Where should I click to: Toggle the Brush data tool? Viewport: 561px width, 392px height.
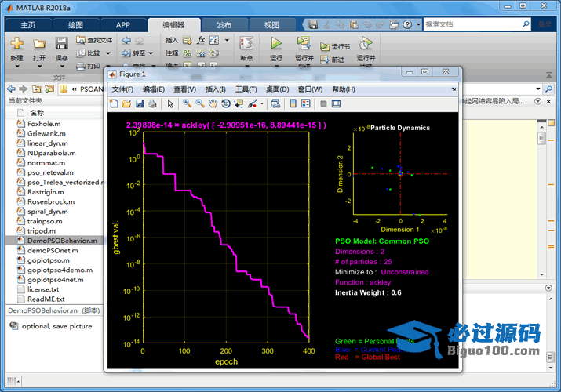pos(252,103)
